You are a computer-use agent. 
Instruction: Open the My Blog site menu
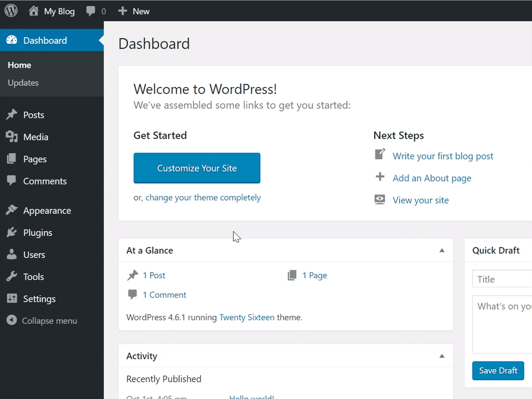point(59,11)
